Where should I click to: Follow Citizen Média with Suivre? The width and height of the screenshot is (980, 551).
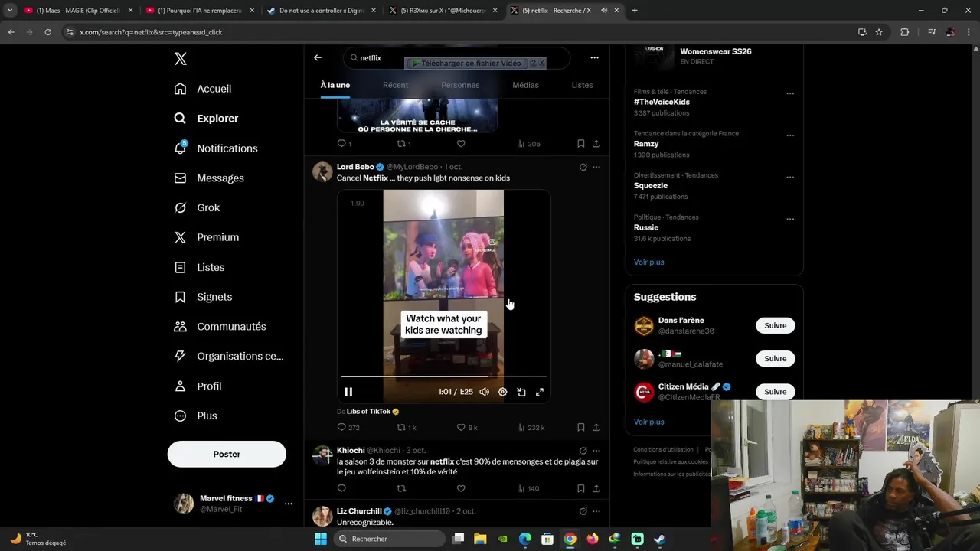775,392
